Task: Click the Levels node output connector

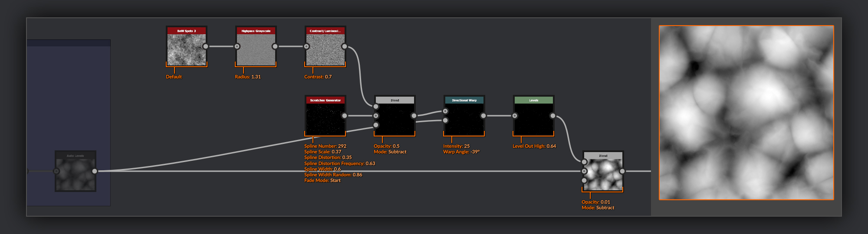Action: (x=553, y=116)
